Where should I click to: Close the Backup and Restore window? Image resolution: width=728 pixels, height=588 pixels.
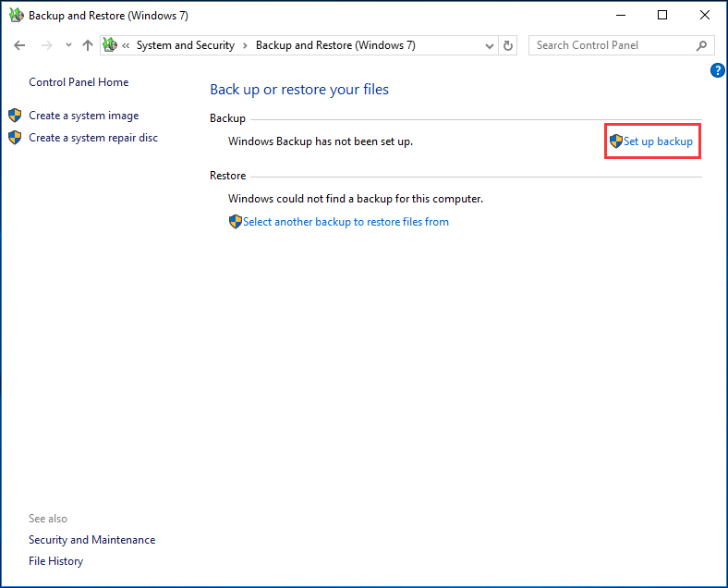pos(704,16)
